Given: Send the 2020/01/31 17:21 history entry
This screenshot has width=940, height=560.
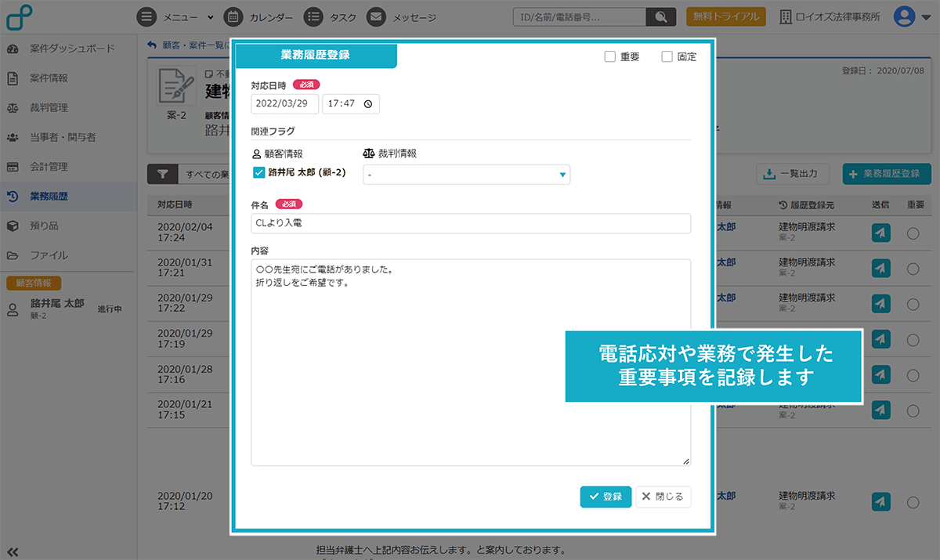Looking at the screenshot, I should point(880,269).
